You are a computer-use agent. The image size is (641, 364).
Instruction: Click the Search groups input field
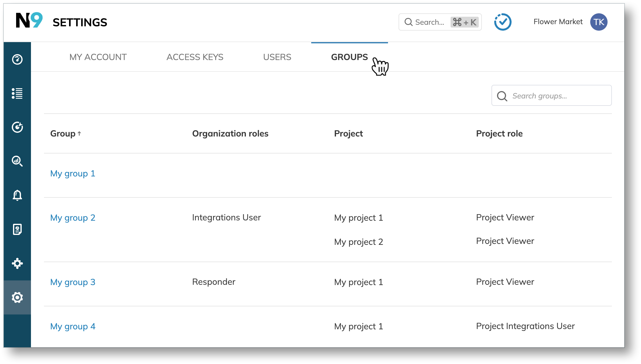point(552,96)
